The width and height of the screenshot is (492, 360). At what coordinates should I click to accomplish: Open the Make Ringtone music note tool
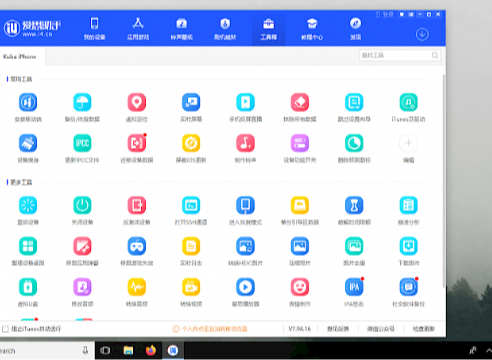[245, 143]
